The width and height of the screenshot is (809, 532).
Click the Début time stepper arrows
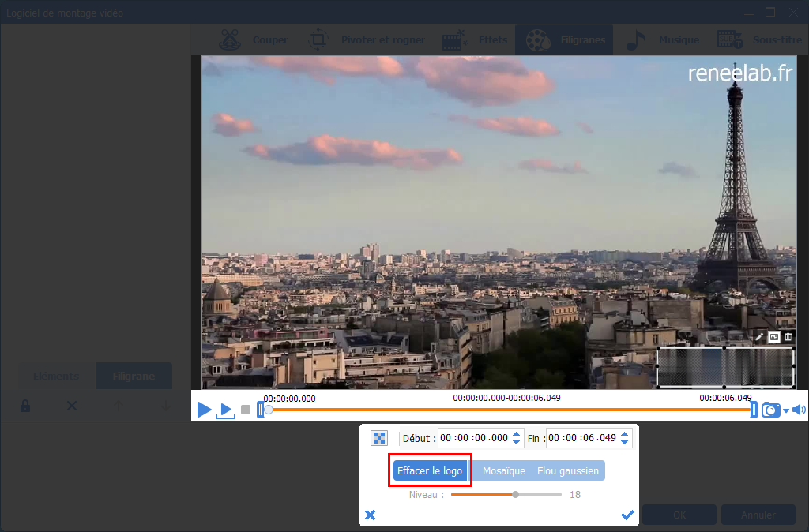(x=517, y=438)
